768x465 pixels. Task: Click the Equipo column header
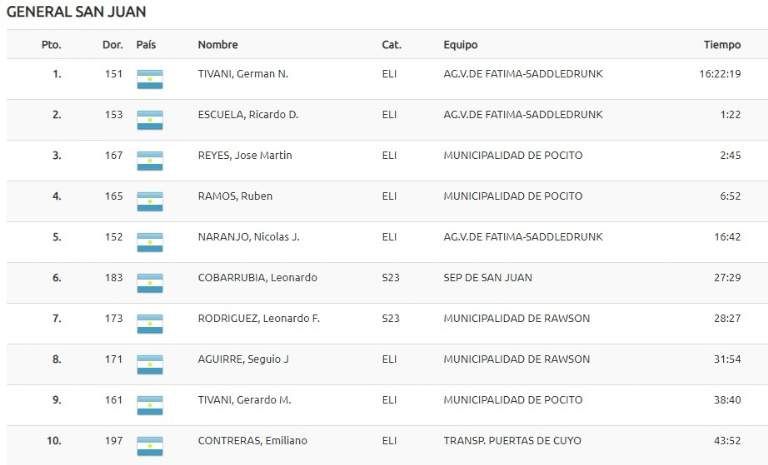(x=460, y=45)
